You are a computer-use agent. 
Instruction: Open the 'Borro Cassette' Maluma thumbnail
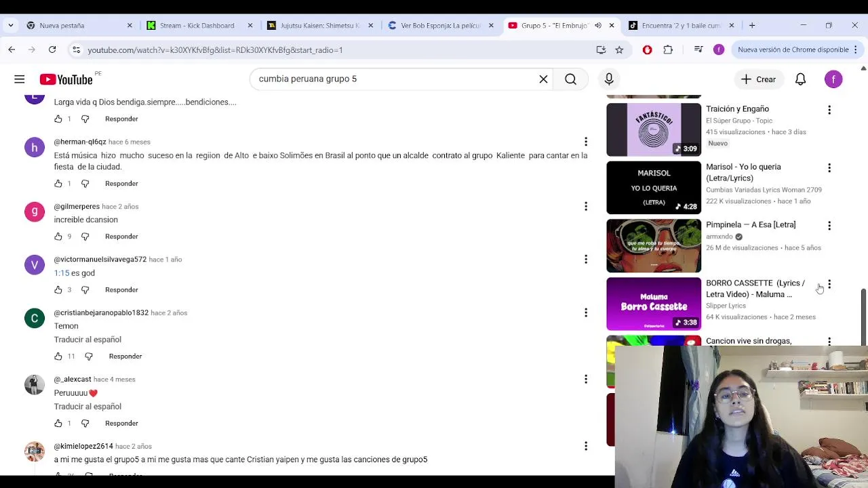click(654, 304)
